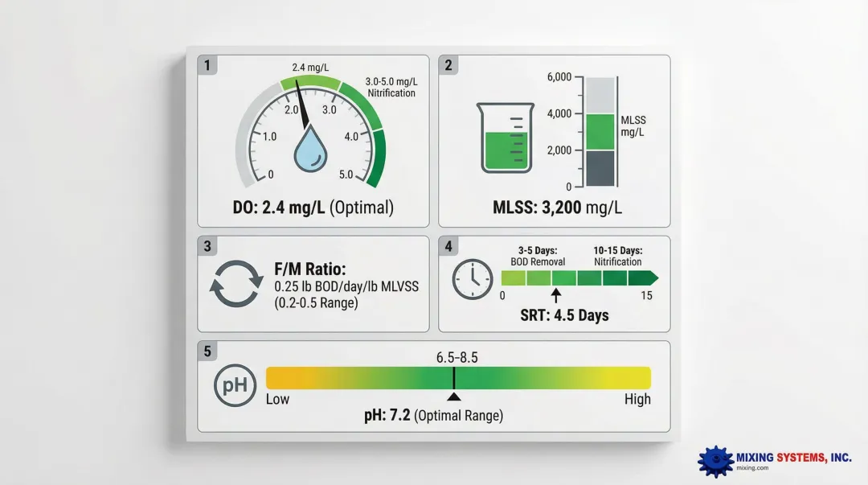Select panel number 1 badge
Screen dimensions: 868x485
[207, 65]
